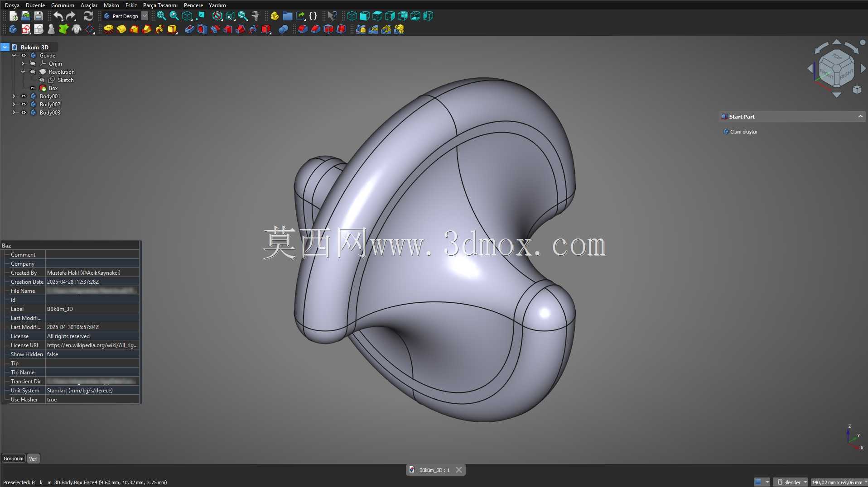Show the hidden Revolution feature
The width and height of the screenshot is (868, 487).
pos(33,72)
